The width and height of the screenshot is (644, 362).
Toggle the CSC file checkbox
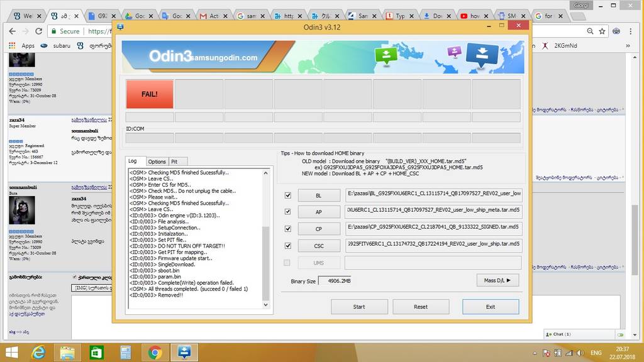288,246
